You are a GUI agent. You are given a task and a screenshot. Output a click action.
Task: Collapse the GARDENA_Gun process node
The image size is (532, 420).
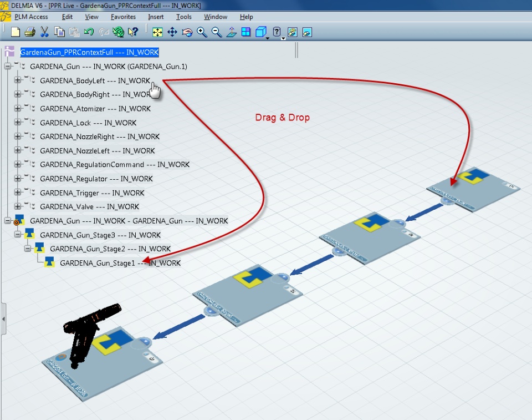pos(7,220)
